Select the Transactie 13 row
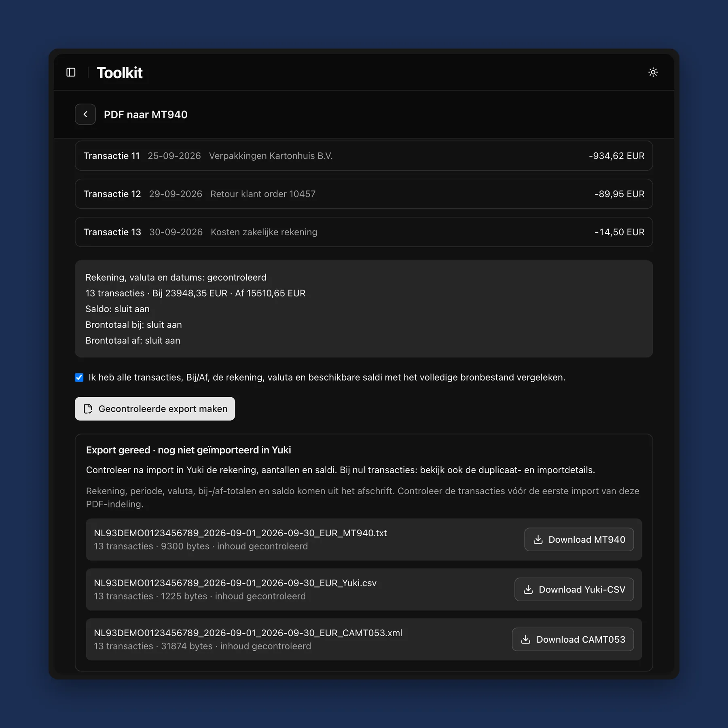Viewport: 728px width, 728px height. (364, 232)
